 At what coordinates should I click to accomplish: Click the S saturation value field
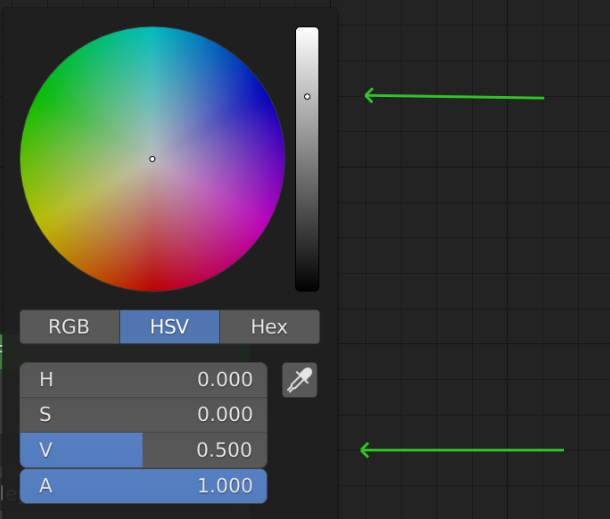144,415
